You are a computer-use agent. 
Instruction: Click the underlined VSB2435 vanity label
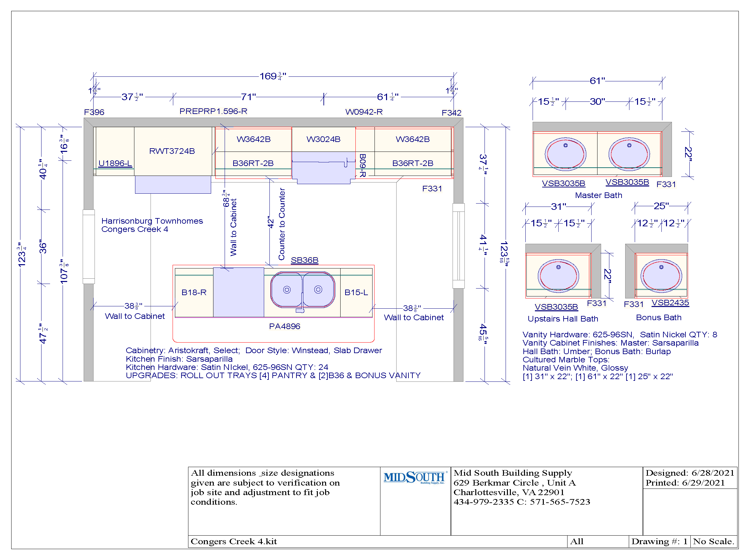click(670, 303)
